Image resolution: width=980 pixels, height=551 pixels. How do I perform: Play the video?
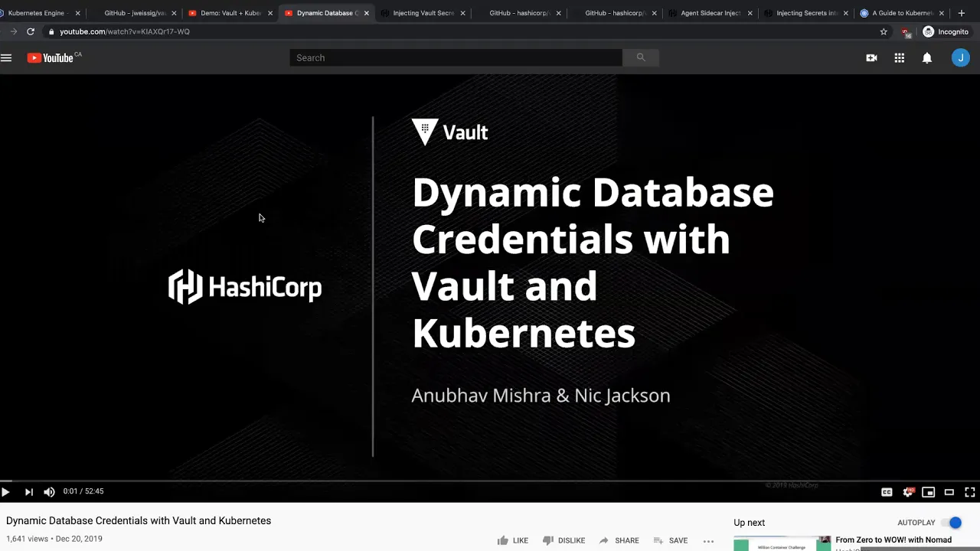coord(5,492)
